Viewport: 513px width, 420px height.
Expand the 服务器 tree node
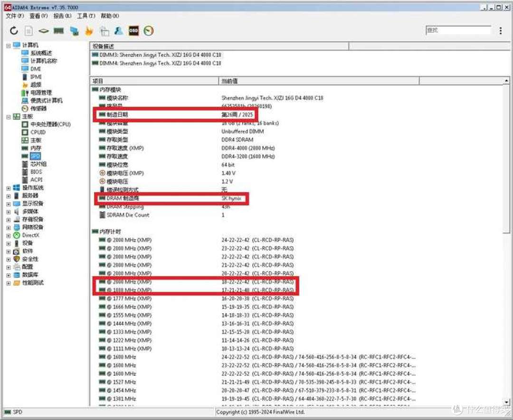click(9, 196)
